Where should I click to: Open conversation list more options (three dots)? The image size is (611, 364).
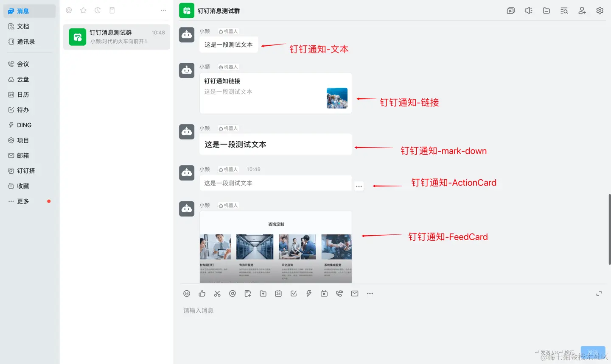click(163, 10)
